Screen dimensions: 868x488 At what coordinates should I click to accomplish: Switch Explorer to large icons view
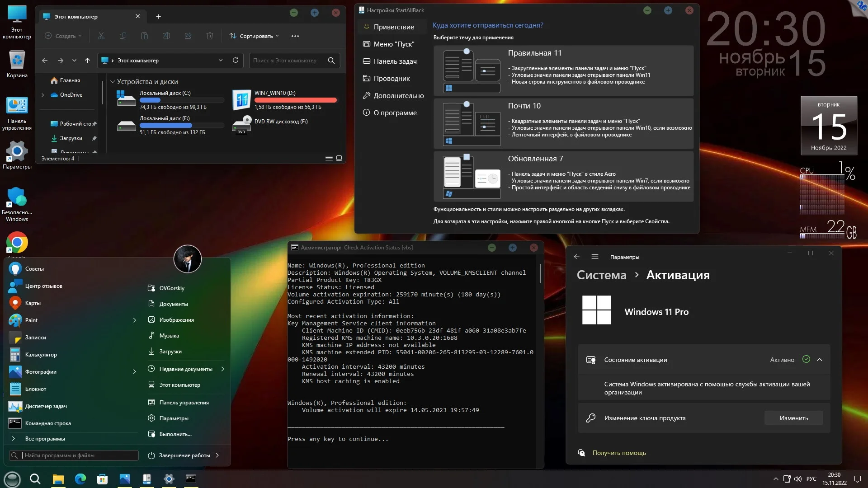(x=339, y=158)
